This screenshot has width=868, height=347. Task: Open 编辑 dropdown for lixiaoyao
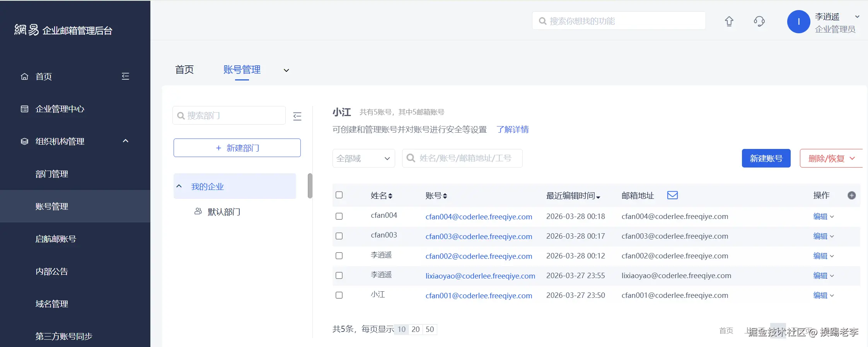point(824,276)
